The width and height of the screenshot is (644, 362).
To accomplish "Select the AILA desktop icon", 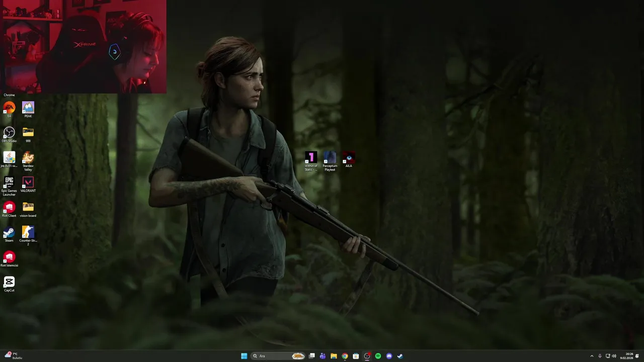I will [349, 160].
